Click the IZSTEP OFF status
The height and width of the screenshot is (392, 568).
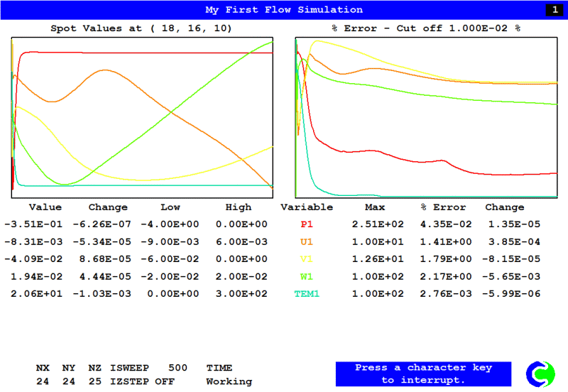tap(149, 381)
